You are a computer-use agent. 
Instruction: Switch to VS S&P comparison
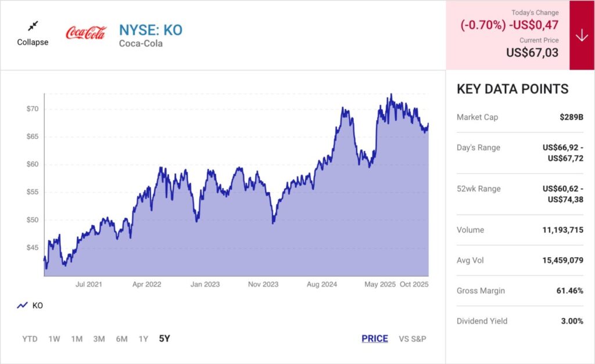(x=413, y=338)
